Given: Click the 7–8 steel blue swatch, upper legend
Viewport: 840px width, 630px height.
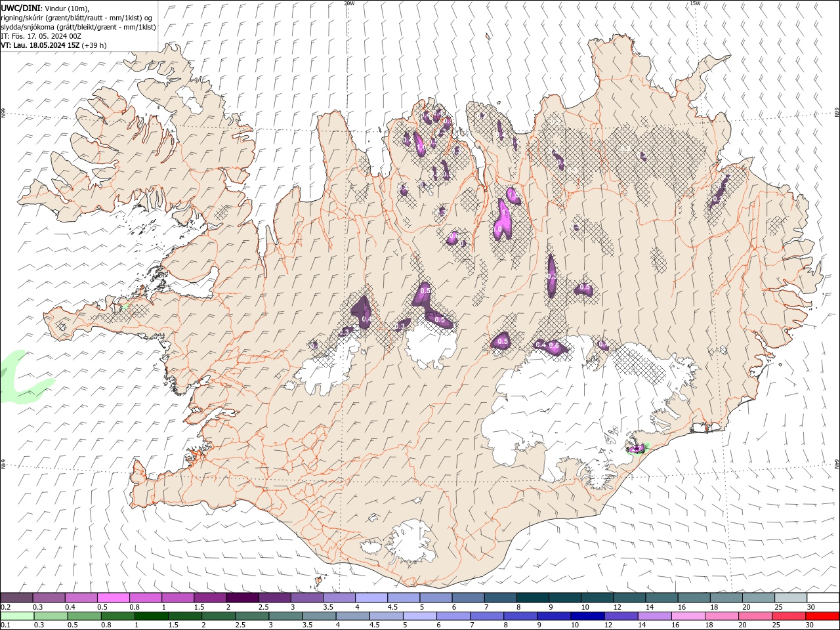Looking at the screenshot, I should tap(499, 598).
